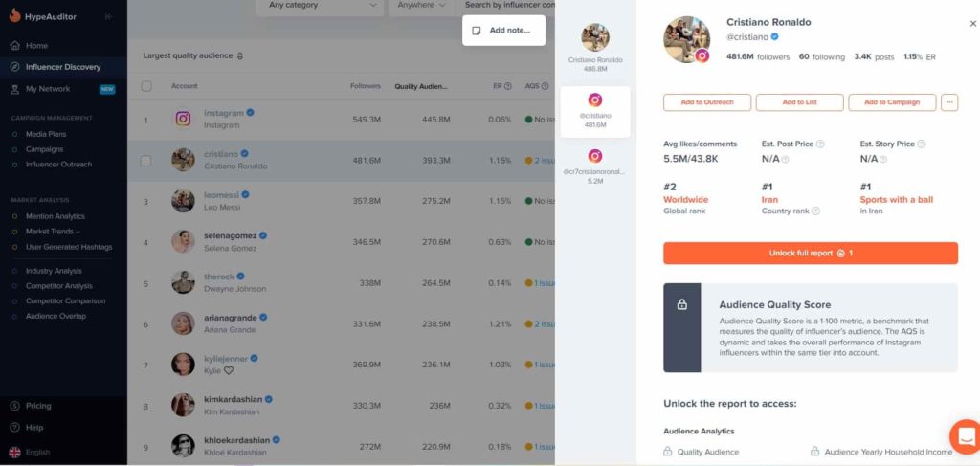Click the ER column info icon
This screenshot has height=466, width=980.
508,86
